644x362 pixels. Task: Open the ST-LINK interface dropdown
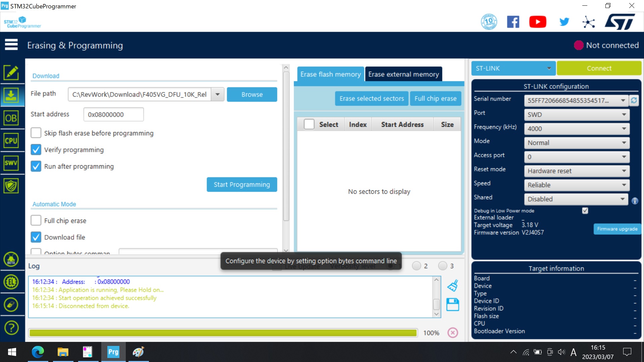pyautogui.click(x=513, y=68)
